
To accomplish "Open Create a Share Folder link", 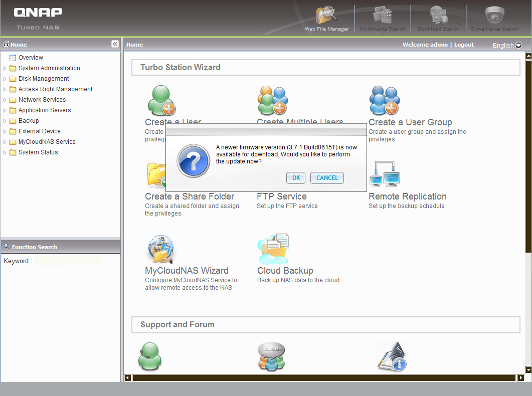I will 190,196.
